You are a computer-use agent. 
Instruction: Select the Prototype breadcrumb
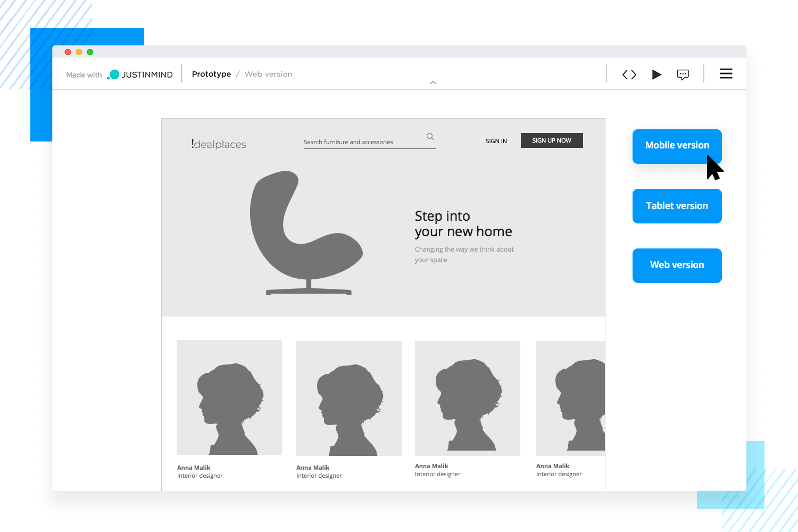coord(211,74)
